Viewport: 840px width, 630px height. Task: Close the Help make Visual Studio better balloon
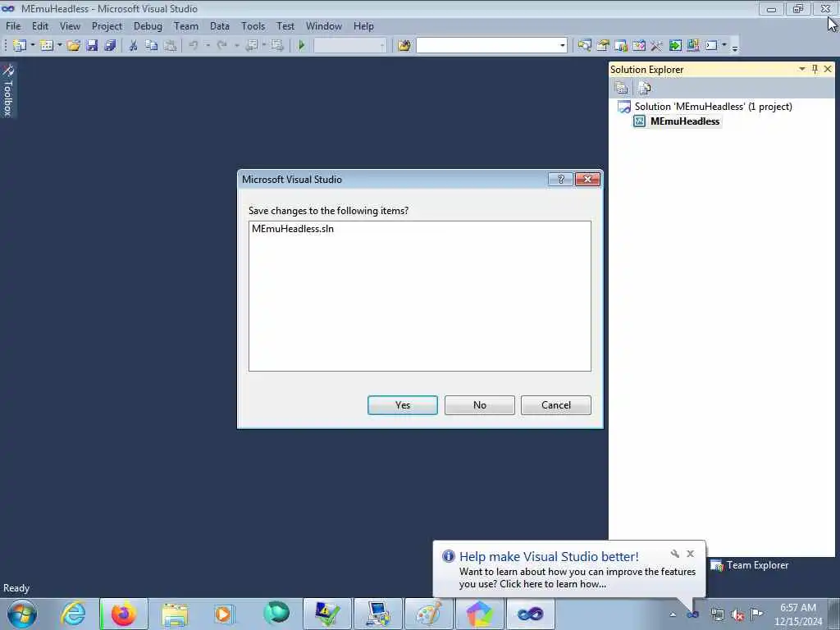[691, 554]
